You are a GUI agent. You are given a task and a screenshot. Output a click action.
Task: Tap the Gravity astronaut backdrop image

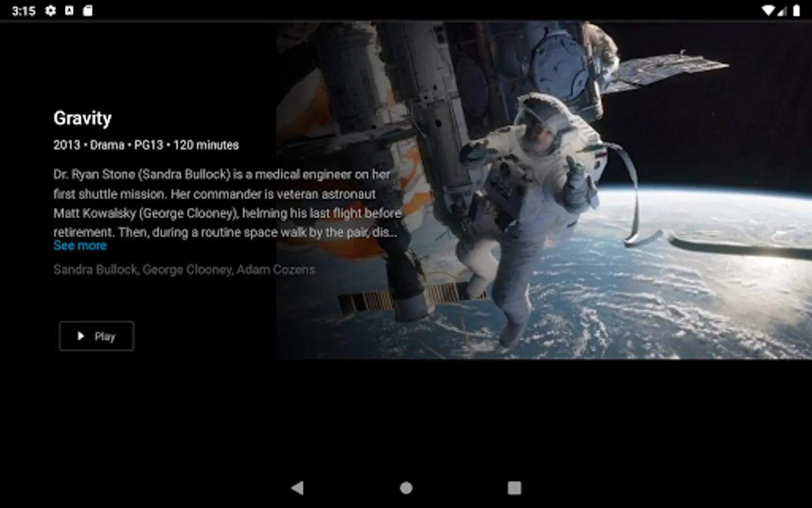pyautogui.click(x=544, y=190)
